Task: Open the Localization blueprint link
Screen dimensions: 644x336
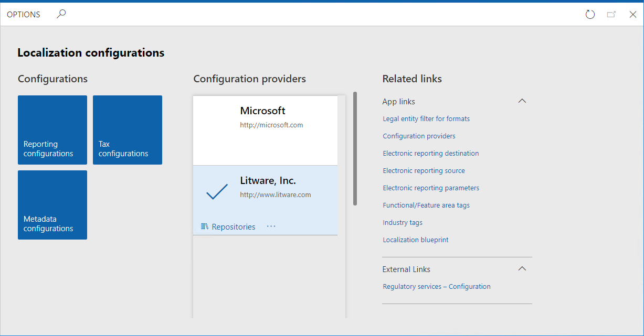Action: 416,240
